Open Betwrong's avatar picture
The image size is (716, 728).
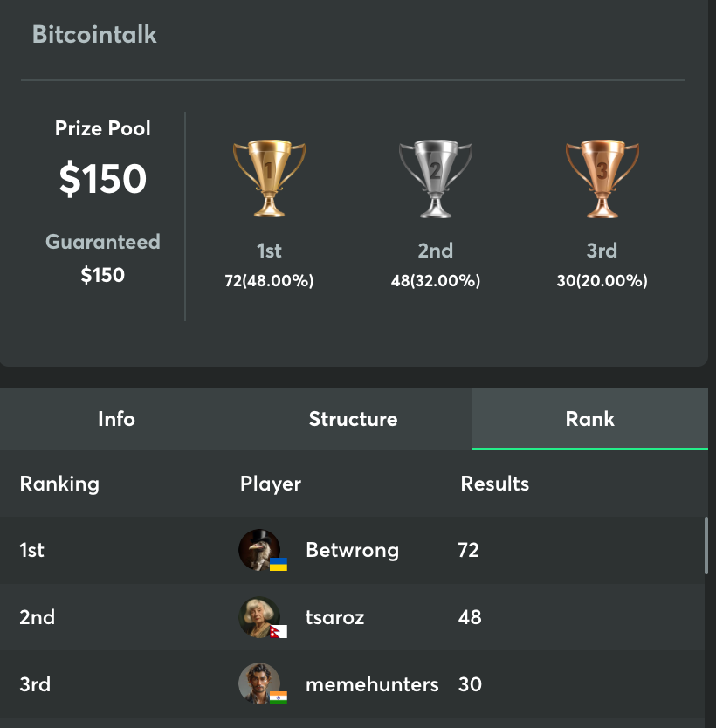(259, 550)
